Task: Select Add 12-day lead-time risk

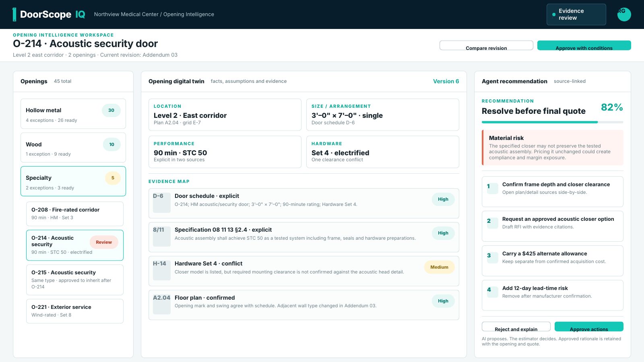Action: tap(553, 295)
